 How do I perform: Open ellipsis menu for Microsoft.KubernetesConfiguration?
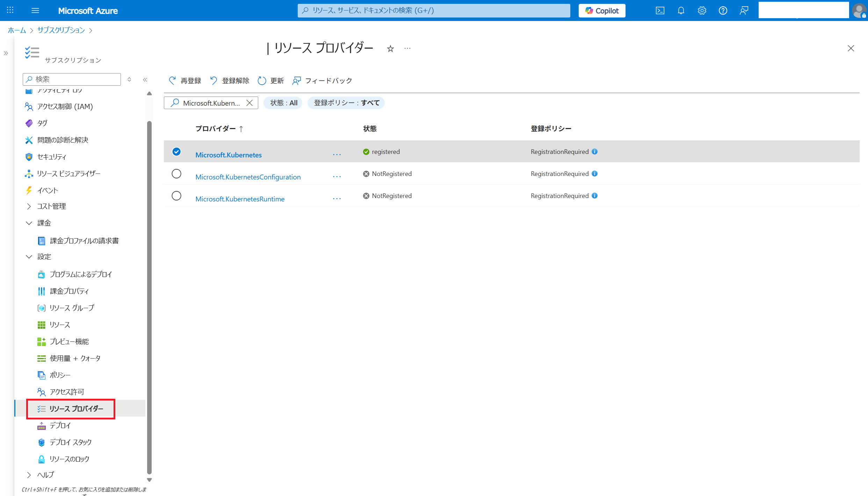click(x=337, y=177)
